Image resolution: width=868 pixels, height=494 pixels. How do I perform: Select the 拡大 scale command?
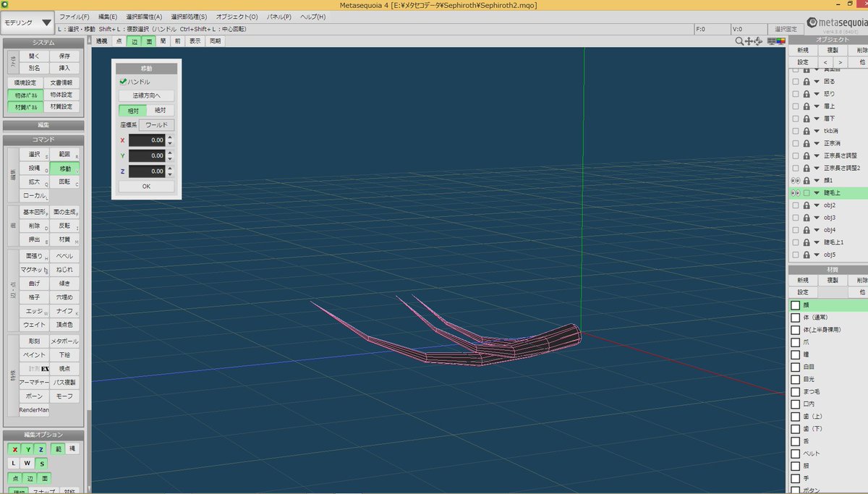(x=35, y=182)
